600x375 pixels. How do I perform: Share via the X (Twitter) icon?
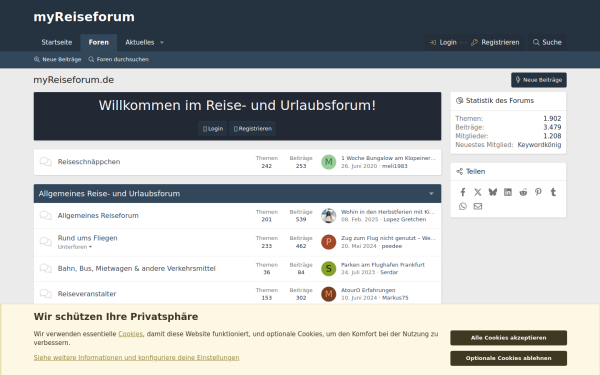pyautogui.click(x=478, y=192)
